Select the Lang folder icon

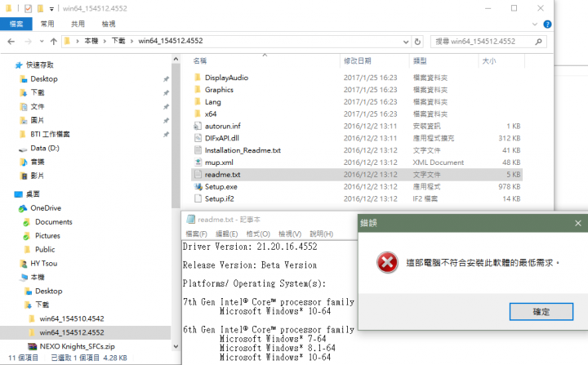pyautogui.click(x=198, y=101)
